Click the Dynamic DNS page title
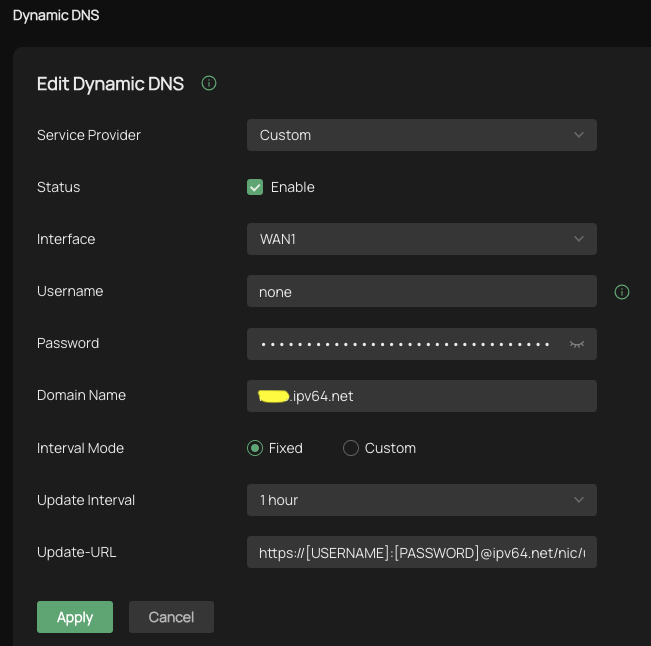The height and width of the screenshot is (646, 651). pyautogui.click(x=56, y=16)
